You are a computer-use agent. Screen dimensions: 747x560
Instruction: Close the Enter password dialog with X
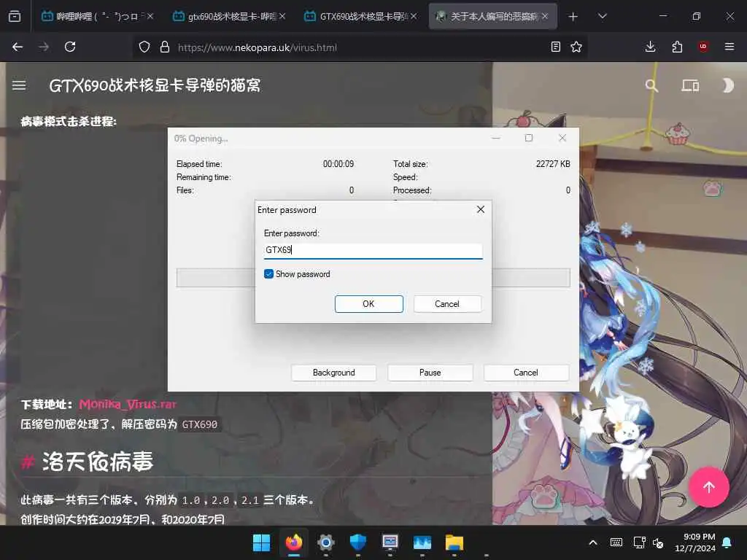[481, 209]
